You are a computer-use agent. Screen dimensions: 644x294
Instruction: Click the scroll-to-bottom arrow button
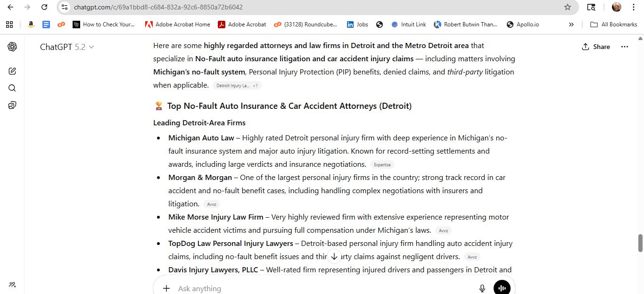click(x=334, y=256)
